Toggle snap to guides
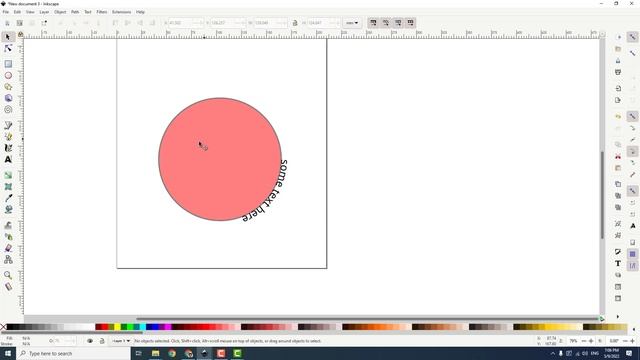This screenshot has width=640, height=360. coord(632,266)
